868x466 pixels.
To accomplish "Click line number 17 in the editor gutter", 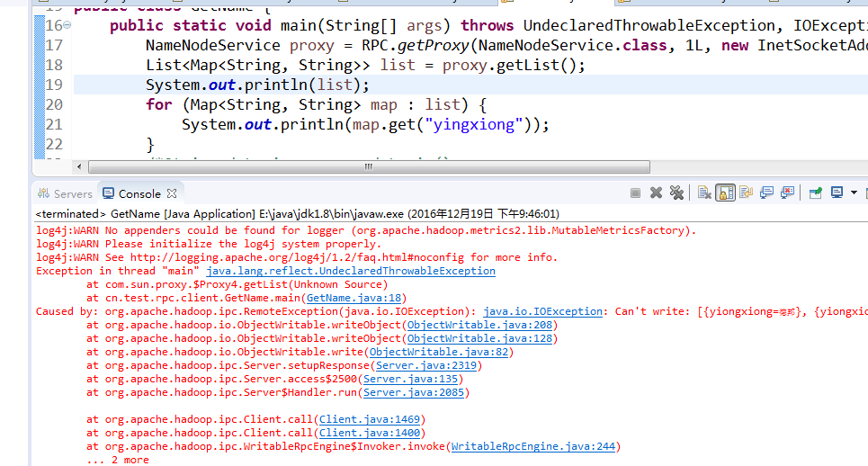I will (54, 45).
